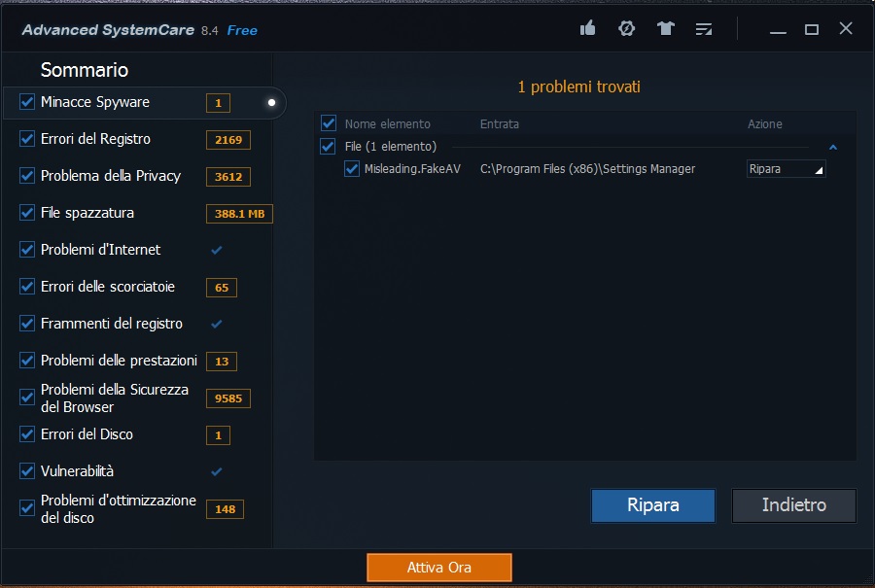
Task: Select the File spazzatura category
Action: coord(87,213)
